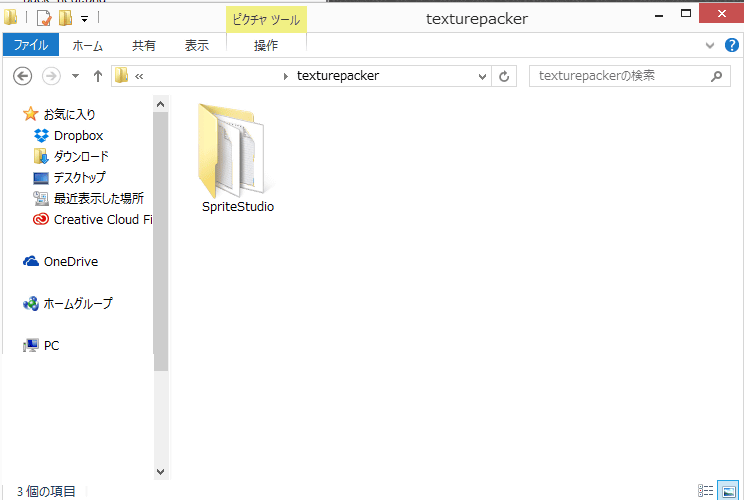Image resolution: width=744 pixels, height=500 pixels.
Task: Switch to details view in status bar
Action: pos(705,491)
